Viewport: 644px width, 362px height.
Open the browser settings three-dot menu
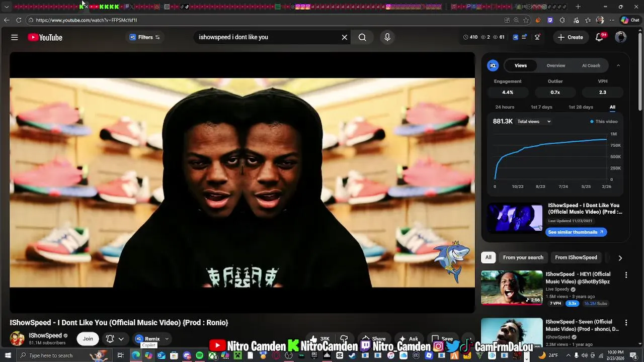coord(612,20)
